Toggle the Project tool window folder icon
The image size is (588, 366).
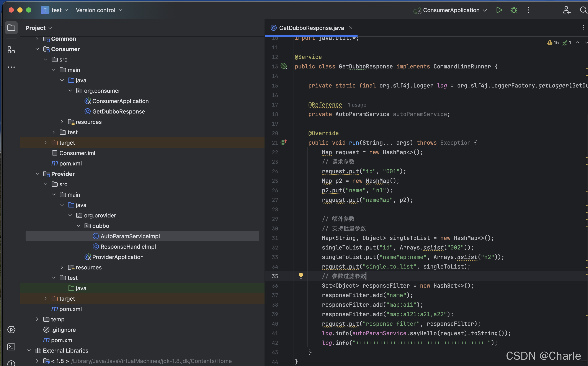pos(11,28)
